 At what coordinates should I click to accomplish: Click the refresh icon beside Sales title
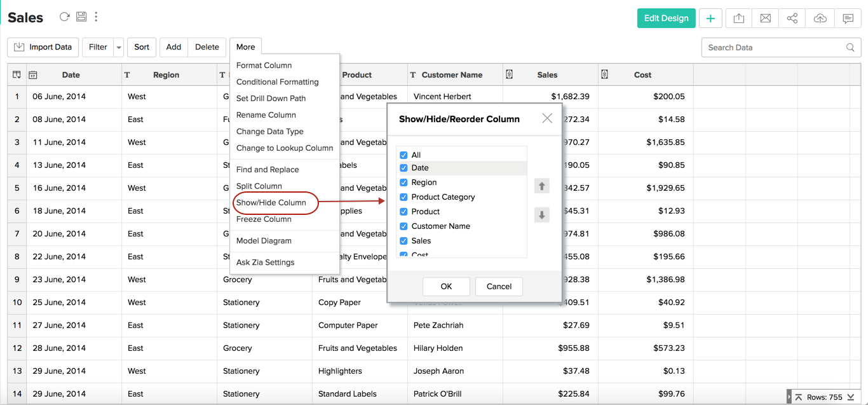coord(64,17)
